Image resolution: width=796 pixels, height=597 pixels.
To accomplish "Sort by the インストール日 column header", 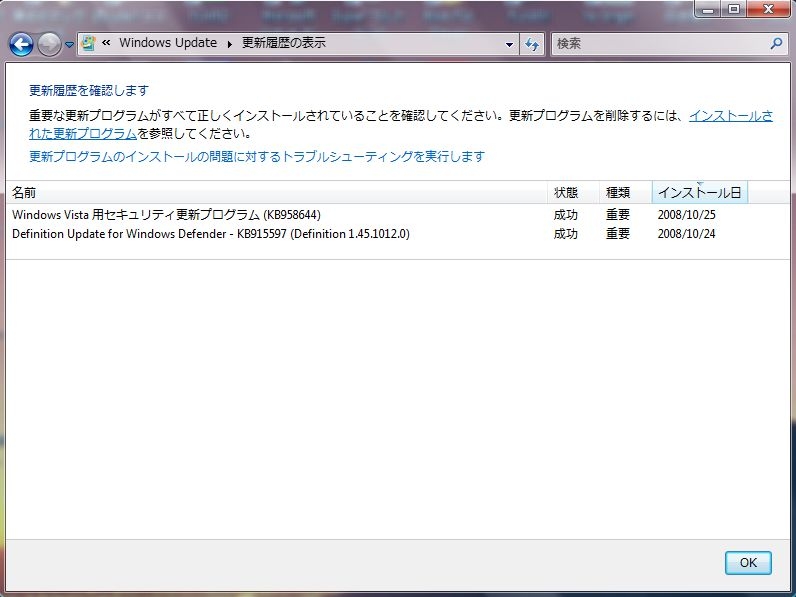I will [x=700, y=192].
